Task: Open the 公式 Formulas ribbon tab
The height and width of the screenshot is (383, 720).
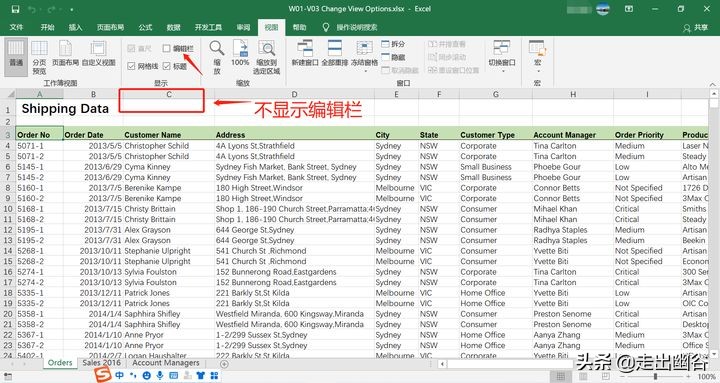Action: tap(146, 27)
